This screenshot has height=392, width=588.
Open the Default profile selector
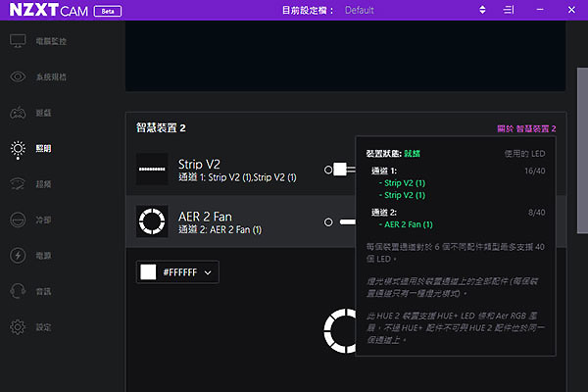[360, 10]
